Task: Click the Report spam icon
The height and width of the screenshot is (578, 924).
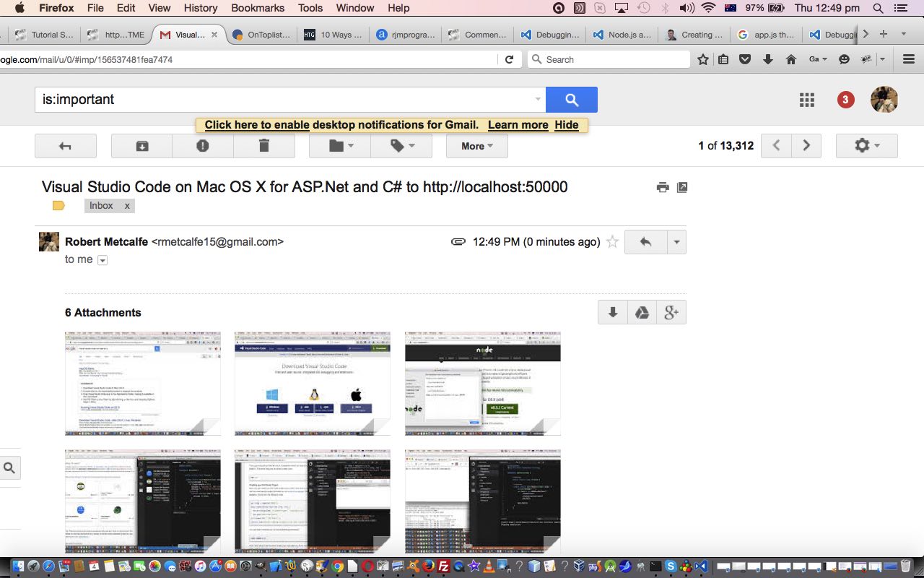Action: 203,146
